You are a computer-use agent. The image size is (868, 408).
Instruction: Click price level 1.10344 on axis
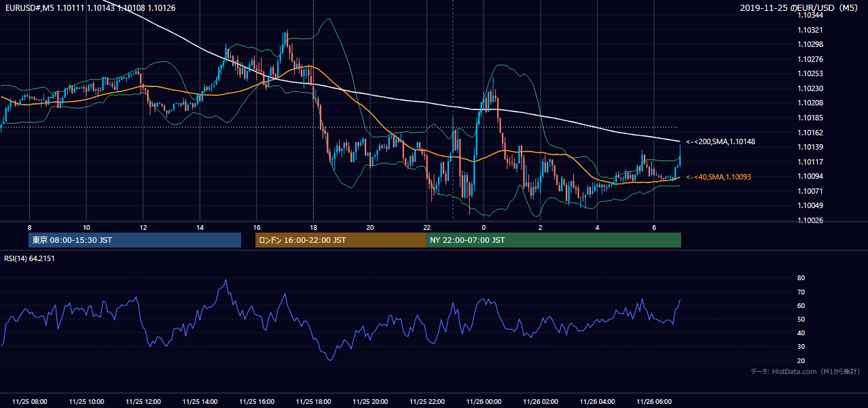pyautogui.click(x=809, y=15)
